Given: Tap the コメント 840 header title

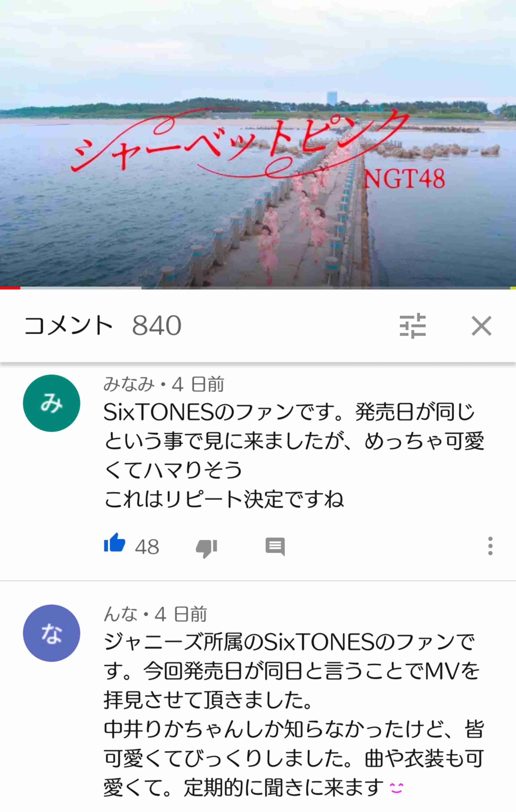Looking at the screenshot, I should (x=103, y=325).
